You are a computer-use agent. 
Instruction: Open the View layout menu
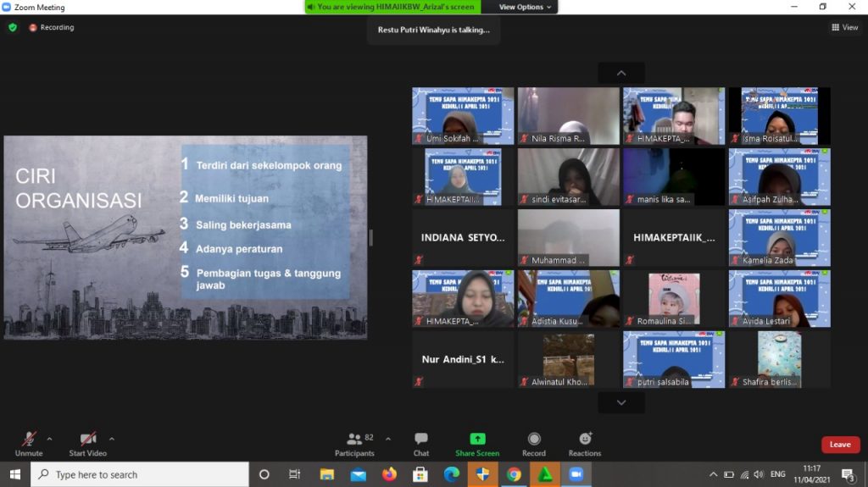845,27
